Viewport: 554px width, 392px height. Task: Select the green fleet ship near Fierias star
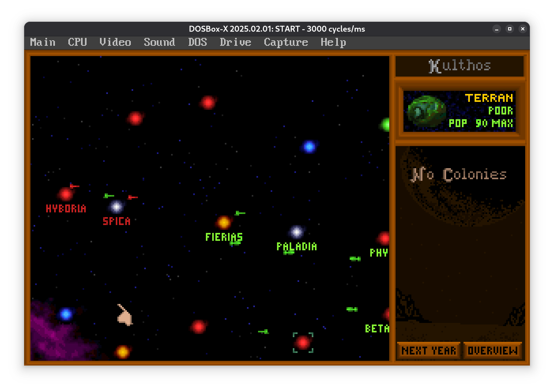240,213
